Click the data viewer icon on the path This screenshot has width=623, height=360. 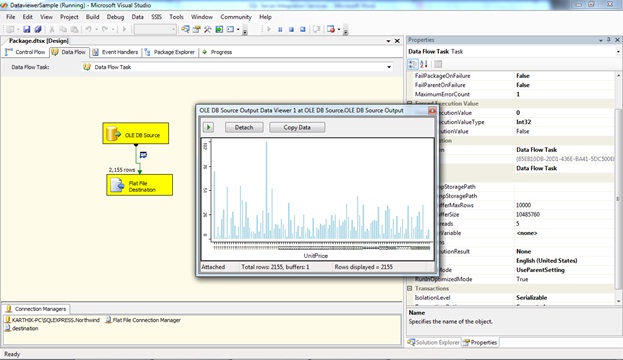143,155
